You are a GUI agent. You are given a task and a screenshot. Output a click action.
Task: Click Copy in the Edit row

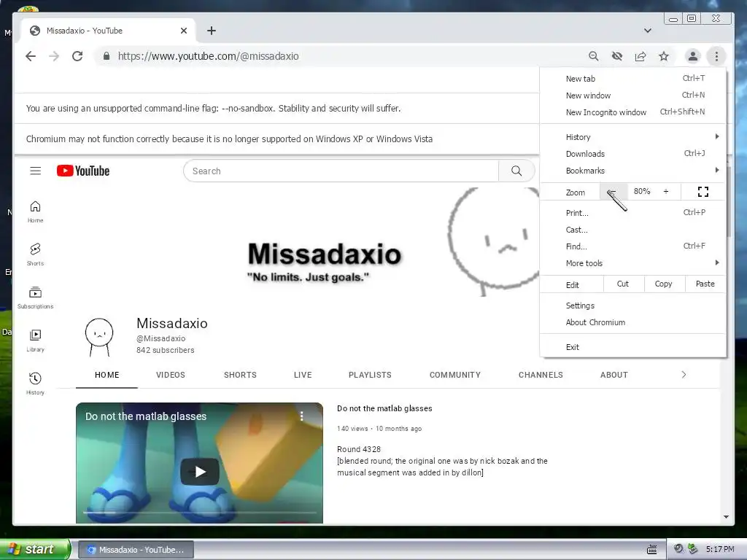coord(664,284)
